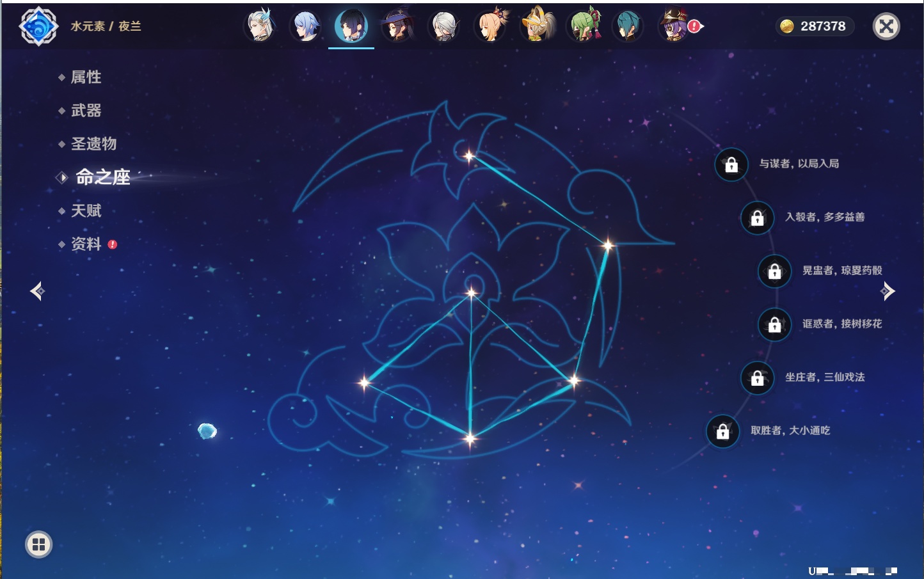
Task: Switch to the orange-haired character with hair ornament
Action: click(x=491, y=26)
